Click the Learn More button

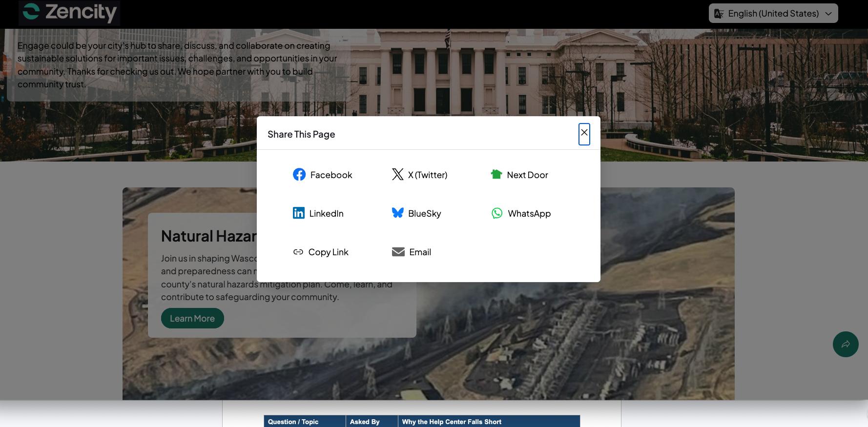192,319
